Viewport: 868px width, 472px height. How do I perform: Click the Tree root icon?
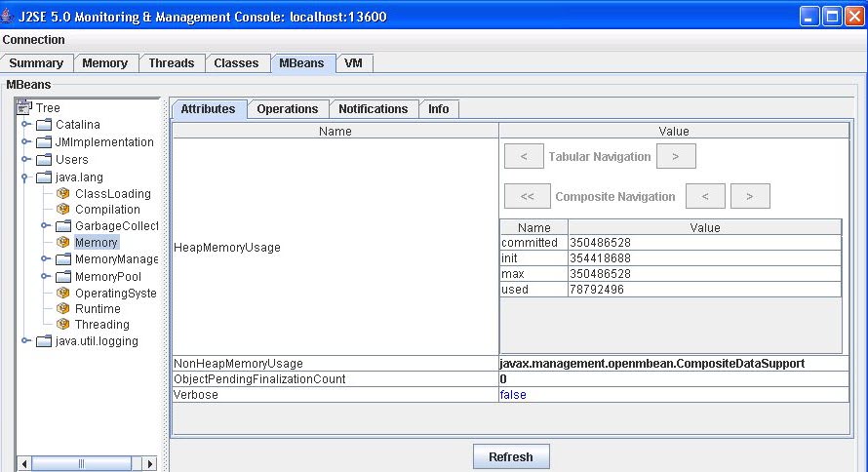[x=24, y=107]
